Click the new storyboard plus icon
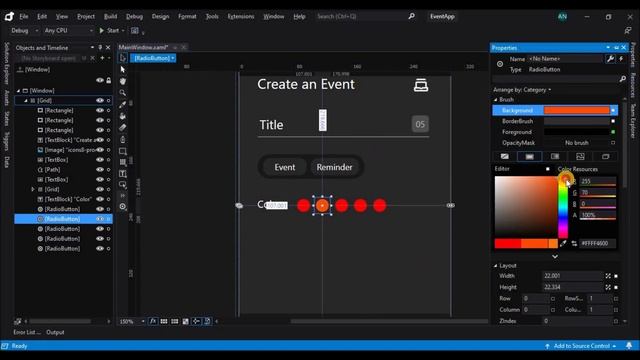The image size is (640, 360). (102, 58)
